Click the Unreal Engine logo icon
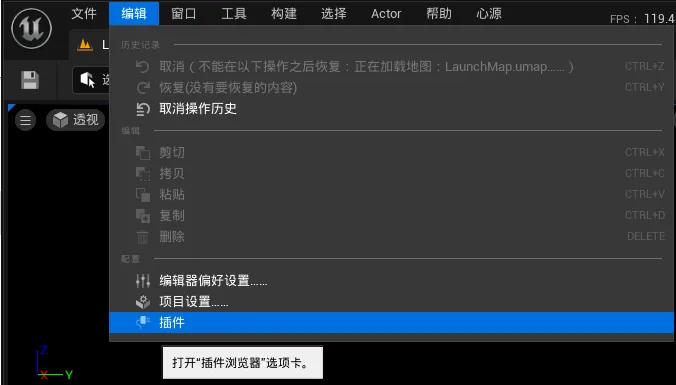This screenshot has width=676, height=385. tap(31, 28)
